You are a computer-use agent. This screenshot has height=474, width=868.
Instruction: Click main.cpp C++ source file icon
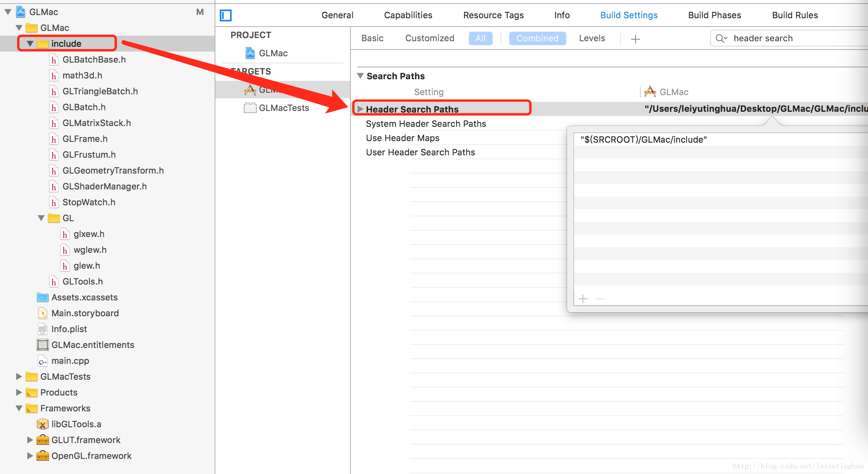coord(42,361)
